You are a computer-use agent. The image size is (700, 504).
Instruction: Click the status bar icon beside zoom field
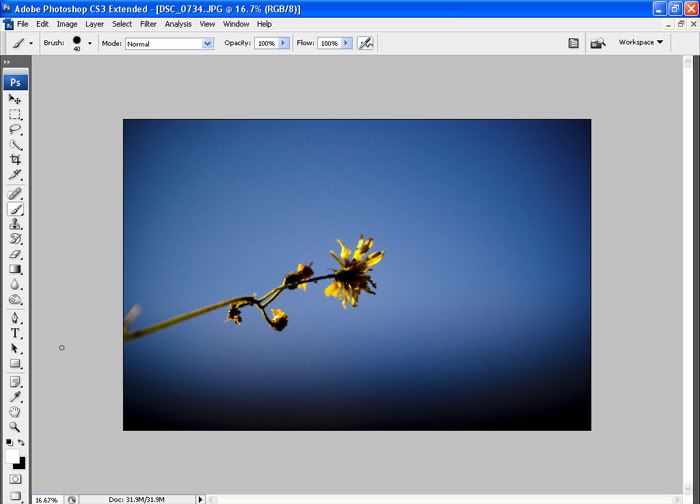click(71, 500)
